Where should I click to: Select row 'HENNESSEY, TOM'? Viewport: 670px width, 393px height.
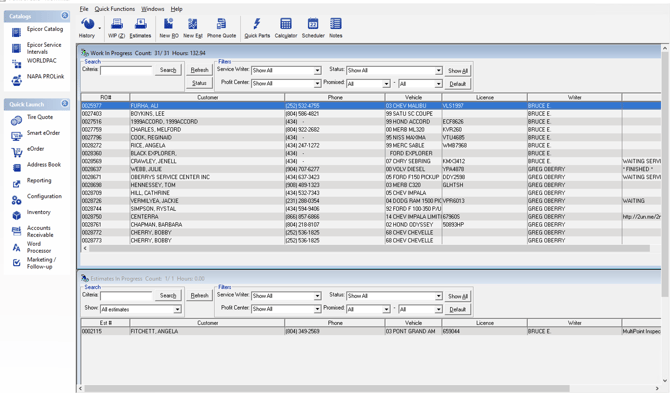point(371,185)
